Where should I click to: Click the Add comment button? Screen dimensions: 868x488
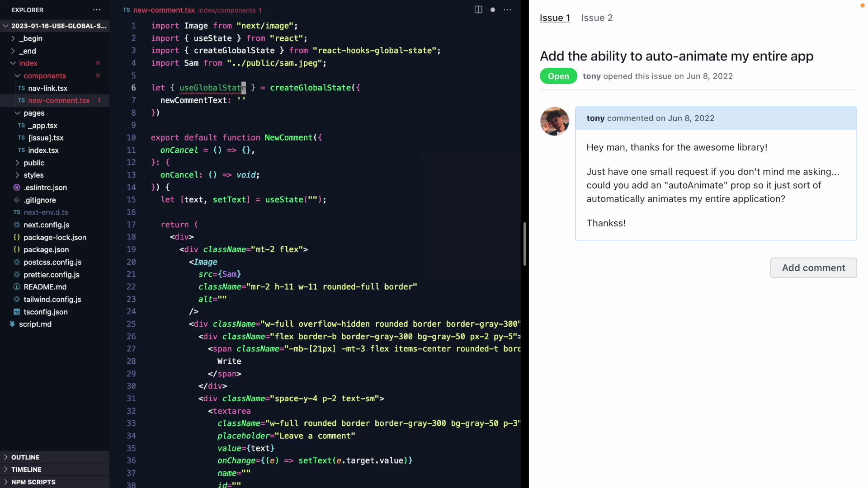(x=813, y=267)
